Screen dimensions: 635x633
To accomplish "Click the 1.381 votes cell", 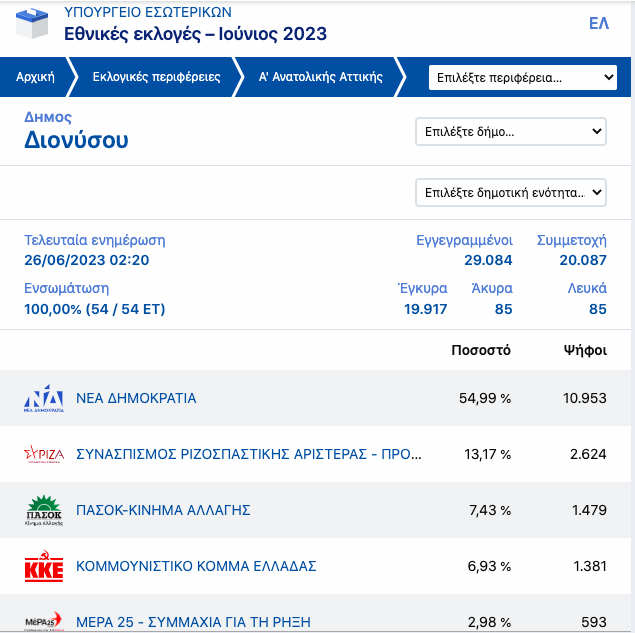I will click(590, 566).
